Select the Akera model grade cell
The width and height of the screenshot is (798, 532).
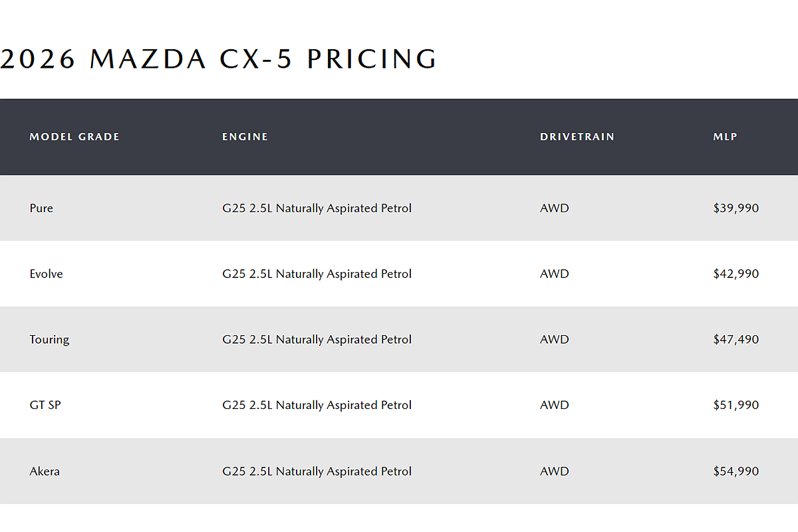coord(45,471)
